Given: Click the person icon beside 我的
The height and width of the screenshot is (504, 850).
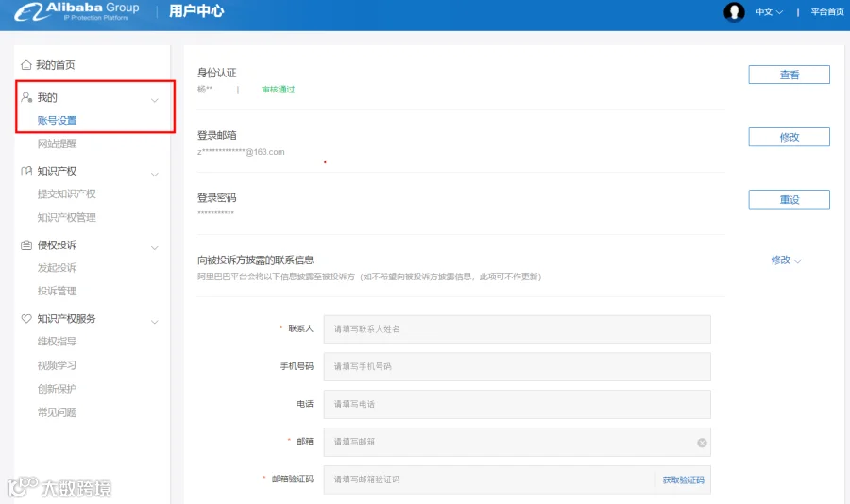Looking at the screenshot, I should coord(26,97).
